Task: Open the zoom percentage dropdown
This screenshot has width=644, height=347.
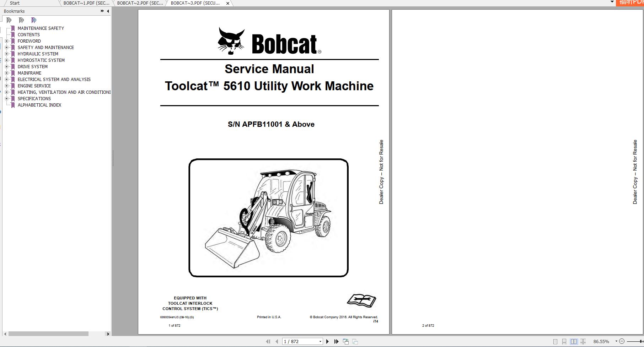Action: click(x=616, y=341)
